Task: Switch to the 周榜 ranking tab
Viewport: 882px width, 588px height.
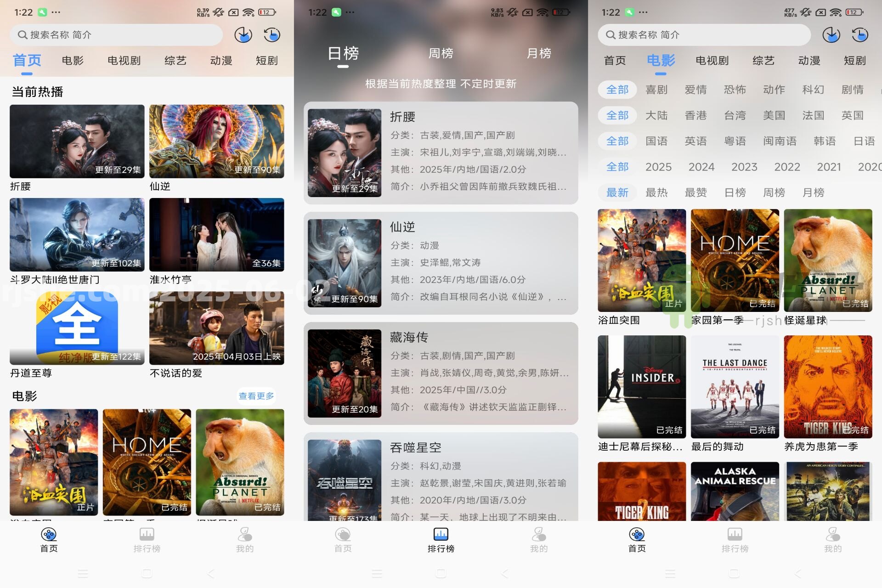Action: pyautogui.click(x=441, y=53)
